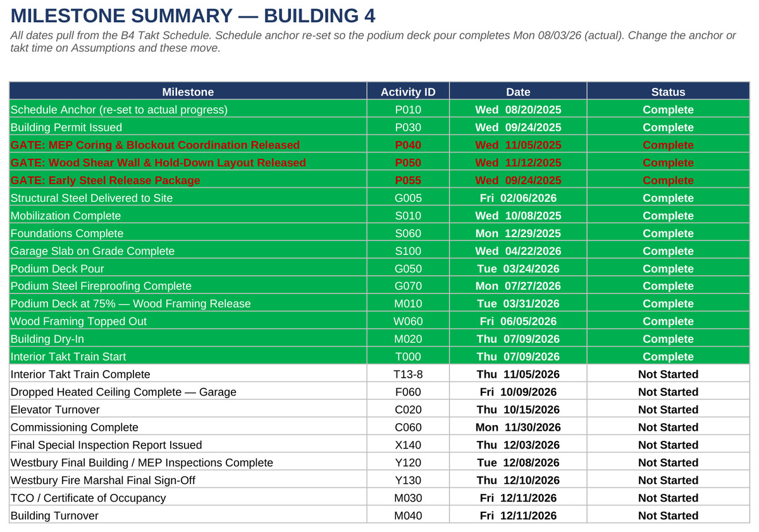Select 'Schedule Anchor (re-set to actual progress)' cell
The height and width of the screenshot is (532, 759).
[188, 109]
